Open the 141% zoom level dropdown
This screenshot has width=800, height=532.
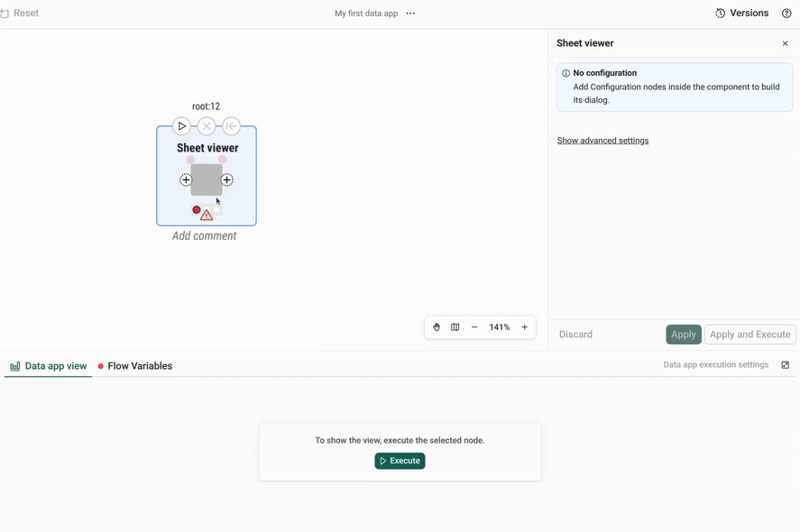coord(500,327)
